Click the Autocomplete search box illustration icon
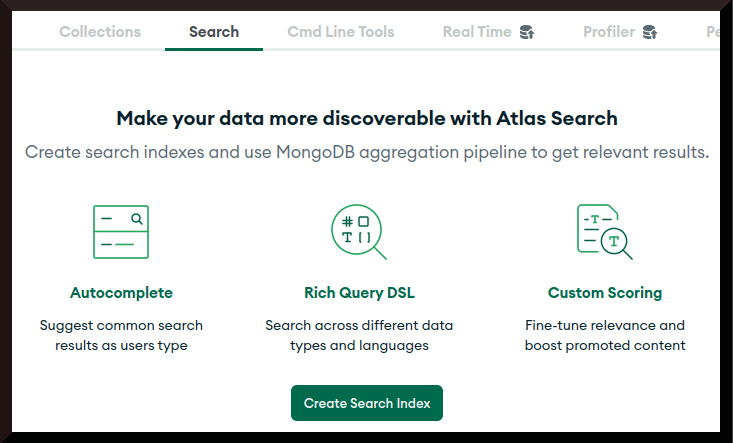 click(x=120, y=231)
